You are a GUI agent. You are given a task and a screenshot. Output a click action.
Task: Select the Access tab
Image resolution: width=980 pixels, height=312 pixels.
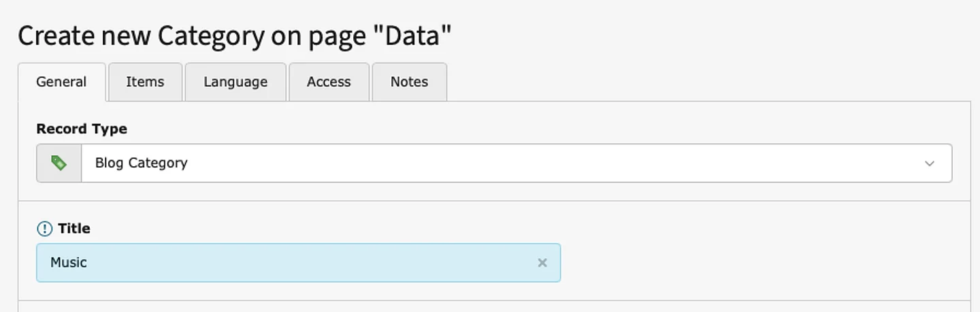(x=329, y=82)
